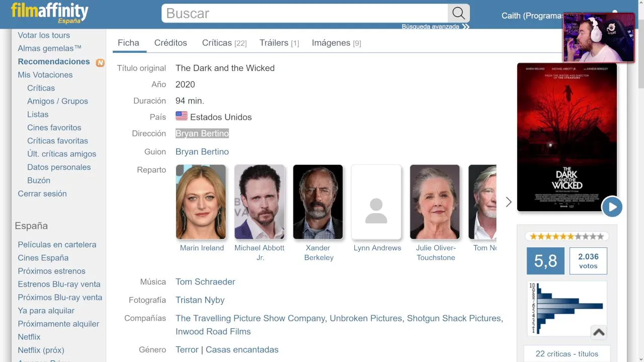Open The Travelling Picture Show Company

click(x=250, y=318)
